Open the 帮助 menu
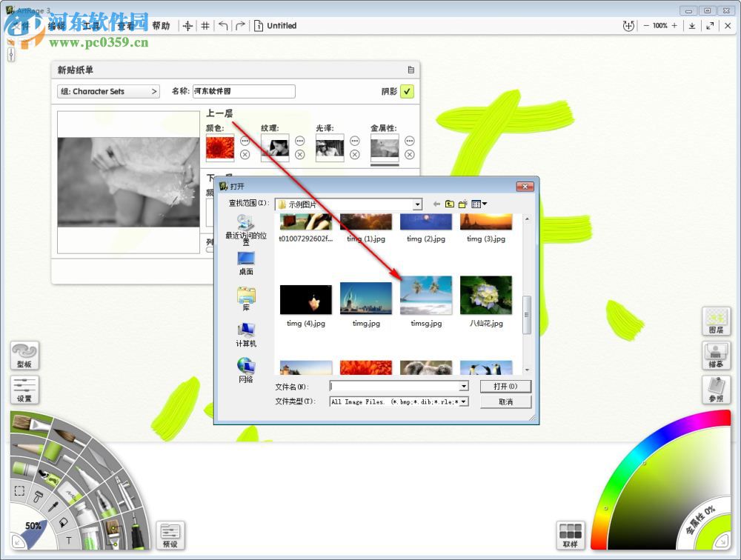 [x=162, y=25]
